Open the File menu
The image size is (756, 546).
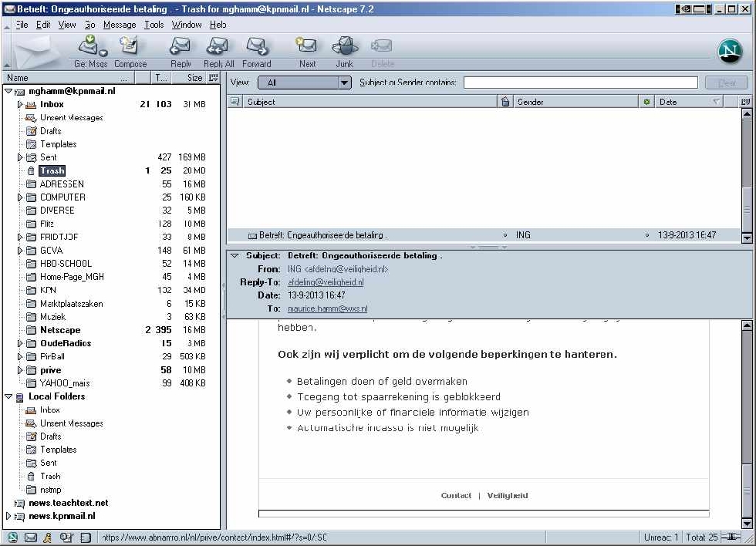coord(22,25)
